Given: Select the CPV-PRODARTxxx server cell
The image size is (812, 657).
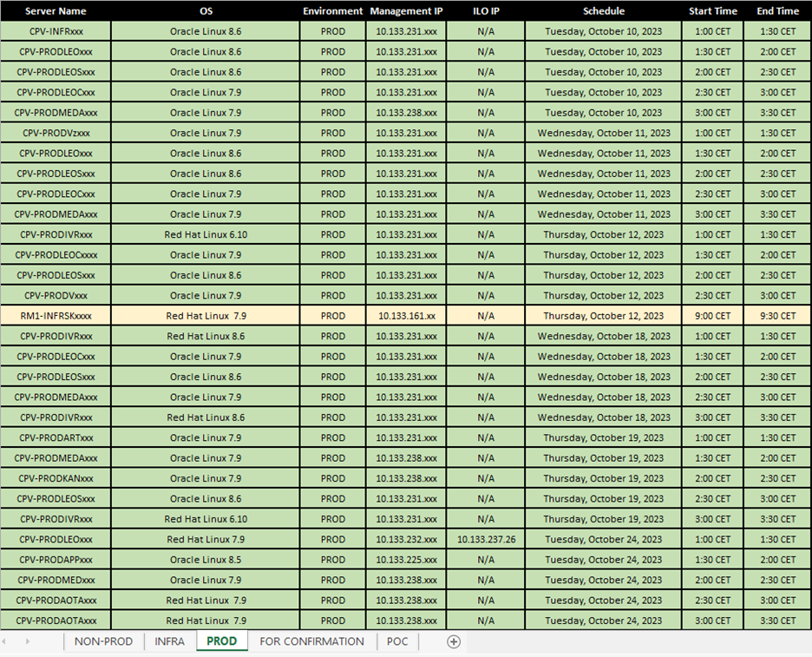Looking at the screenshot, I should pyautogui.click(x=56, y=437).
